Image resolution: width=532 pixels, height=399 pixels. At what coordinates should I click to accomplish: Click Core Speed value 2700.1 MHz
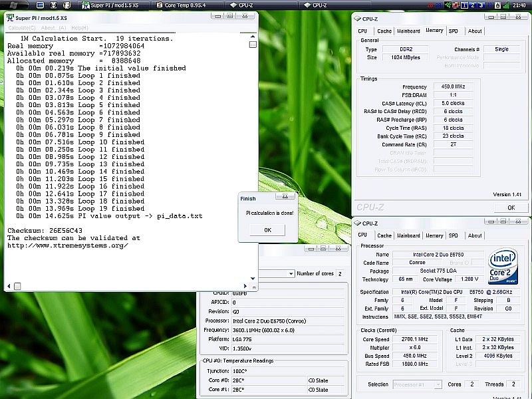pyautogui.click(x=414, y=339)
